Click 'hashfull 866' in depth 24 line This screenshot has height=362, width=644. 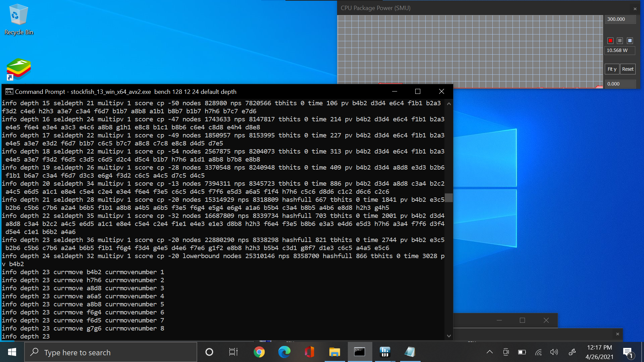point(345,256)
